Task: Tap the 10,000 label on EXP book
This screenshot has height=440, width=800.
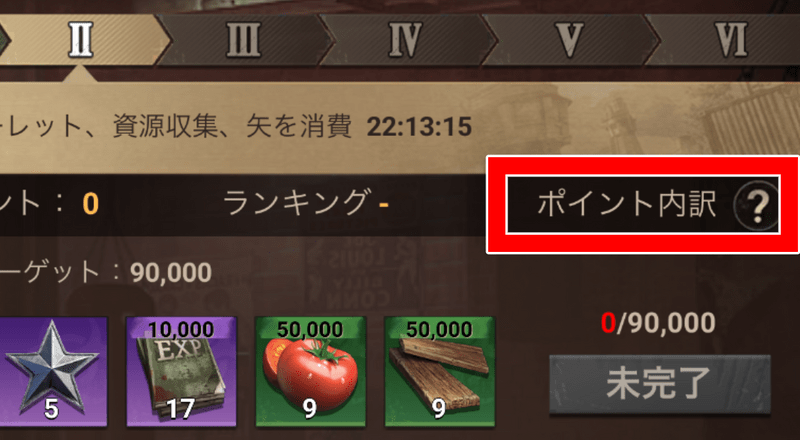Action: pyautogui.click(x=181, y=330)
